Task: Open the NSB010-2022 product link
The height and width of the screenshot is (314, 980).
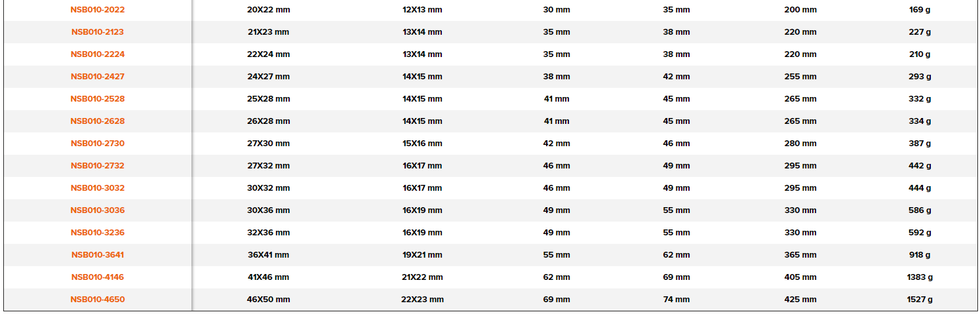Action: point(98,10)
